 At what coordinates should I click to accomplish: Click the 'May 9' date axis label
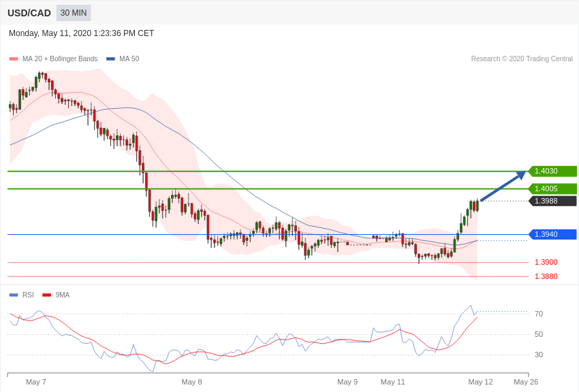pyautogui.click(x=347, y=382)
